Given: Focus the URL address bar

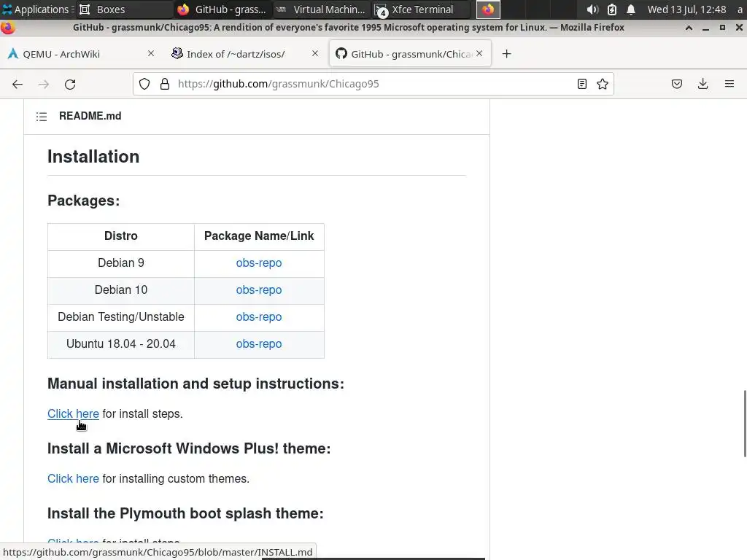Looking at the screenshot, I should (x=371, y=85).
